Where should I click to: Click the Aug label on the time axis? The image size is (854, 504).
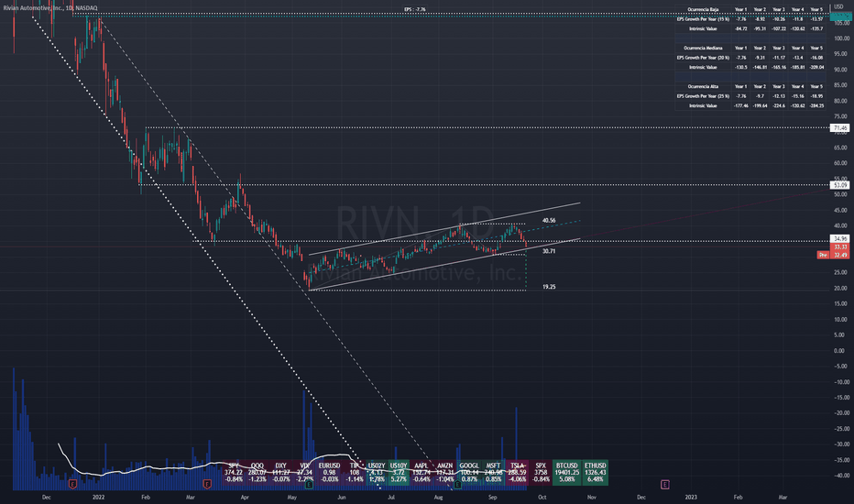(438, 497)
